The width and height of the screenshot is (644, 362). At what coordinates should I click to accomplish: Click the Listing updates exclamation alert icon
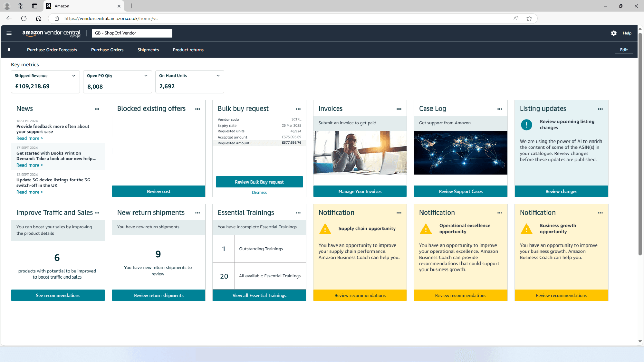[x=526, y=125]
